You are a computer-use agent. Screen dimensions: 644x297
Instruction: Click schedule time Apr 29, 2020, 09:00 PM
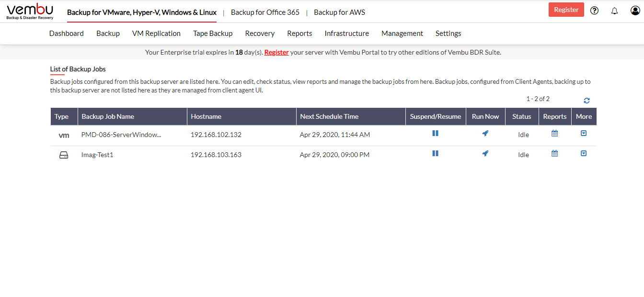(334, 155)
